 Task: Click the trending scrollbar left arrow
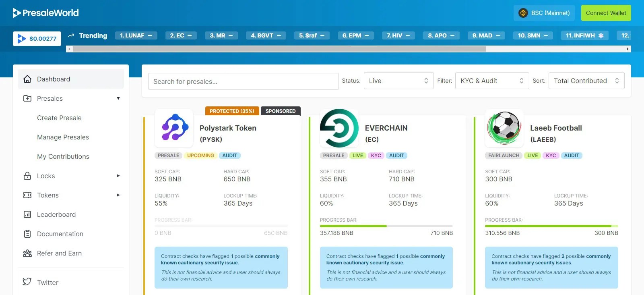pos(69,49)
